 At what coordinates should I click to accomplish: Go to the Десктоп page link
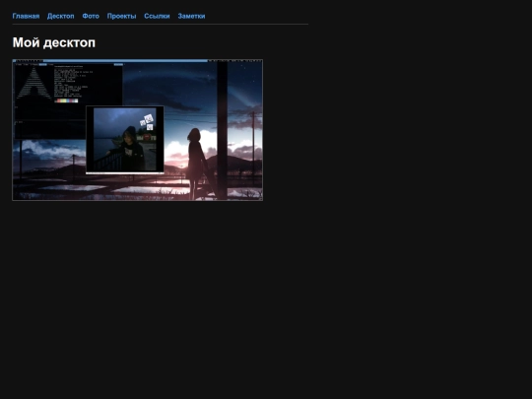(61, 16)
